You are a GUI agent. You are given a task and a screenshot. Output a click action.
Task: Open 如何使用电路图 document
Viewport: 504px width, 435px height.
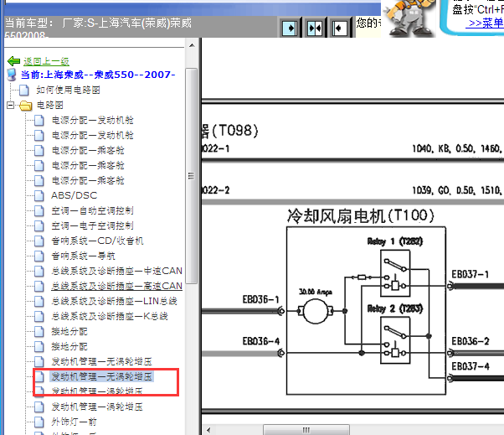(68, 90)
